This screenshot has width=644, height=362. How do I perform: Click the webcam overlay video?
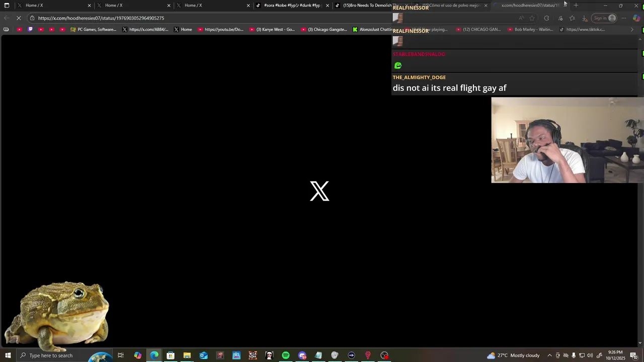coord(568,140)
